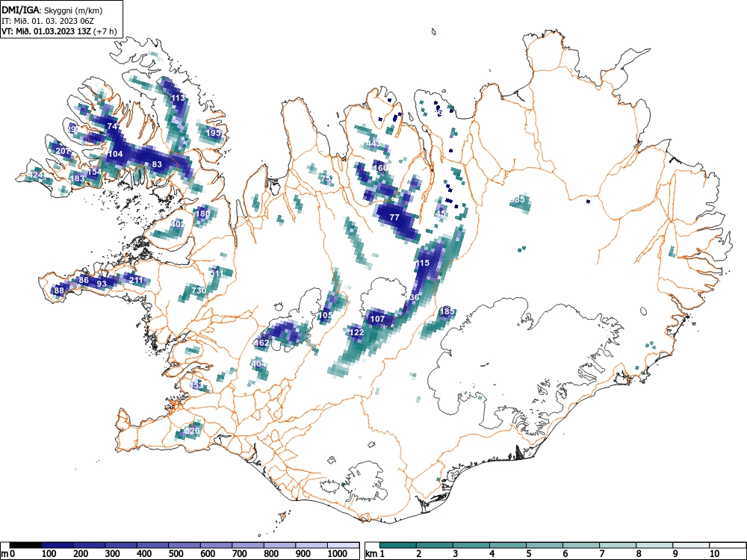
Task: Click the '122' visibility value
Action: 356,332
